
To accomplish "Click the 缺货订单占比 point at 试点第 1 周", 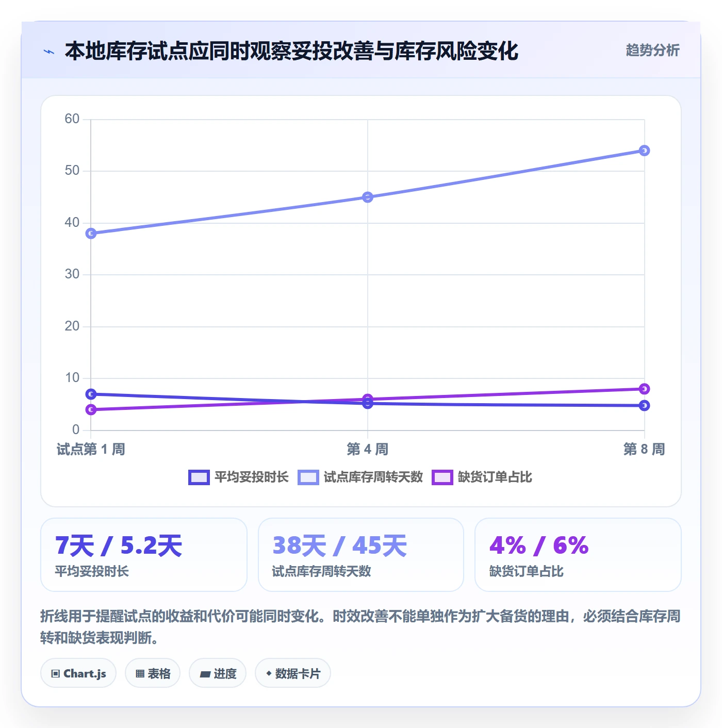I will pos(91,409).
